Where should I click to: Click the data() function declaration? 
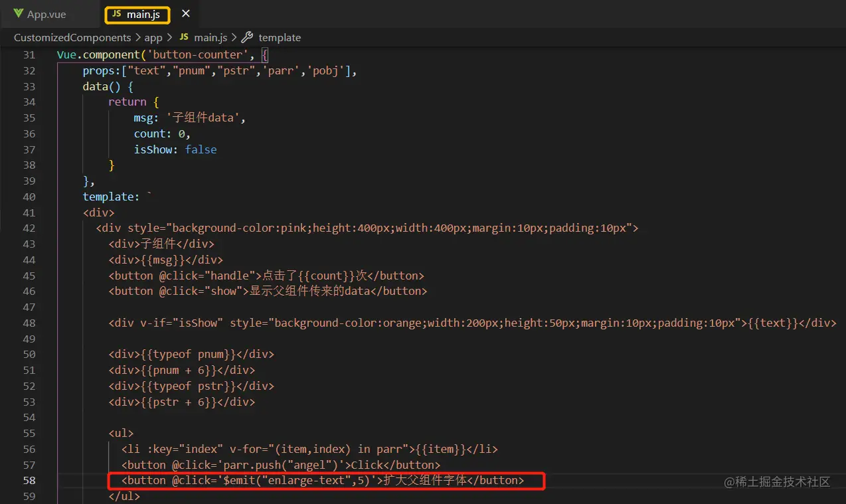[x=108, y=86]
